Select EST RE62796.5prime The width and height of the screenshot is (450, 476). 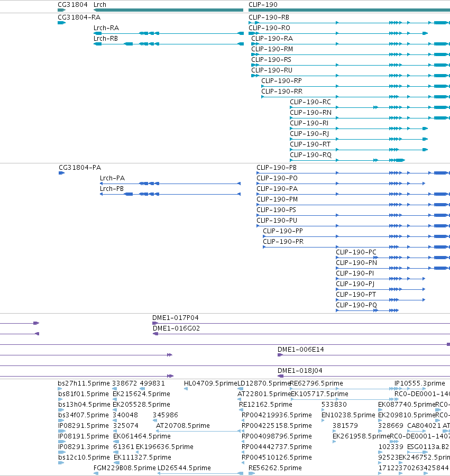pyautogui.click(x=317, y=383)
